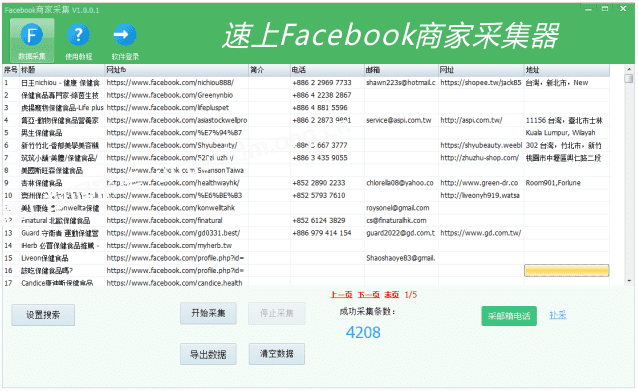Select title Finatural 北歐保健食品 row

coord(62,221)
